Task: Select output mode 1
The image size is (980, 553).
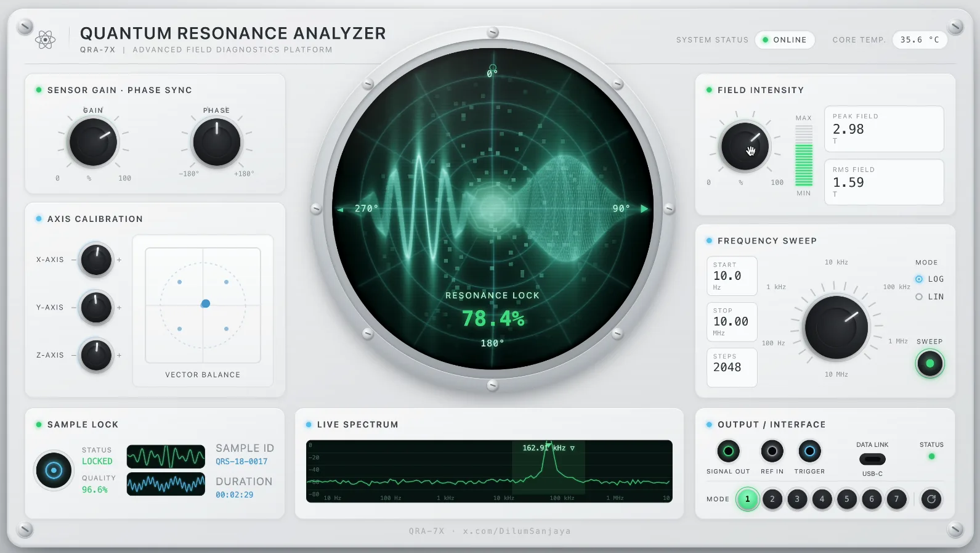Action: tap(748, 499)
